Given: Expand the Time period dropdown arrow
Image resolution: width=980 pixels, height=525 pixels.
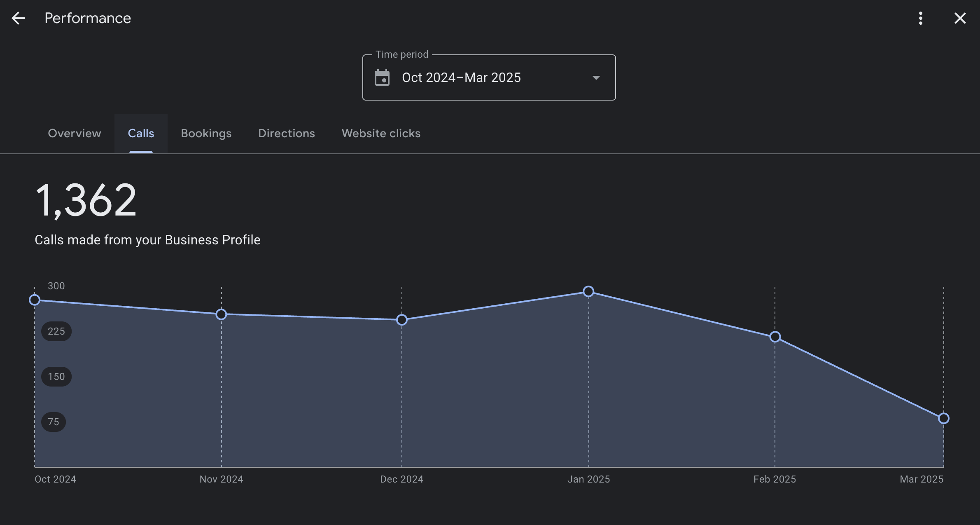Looking at the screenshot, I should 596,77.
